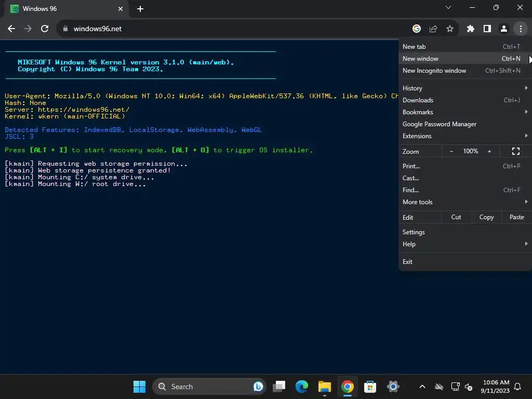Select Print from Chrome menu
Image resolution: width=532 pixels, height=399 pixels.
point(465,166)
